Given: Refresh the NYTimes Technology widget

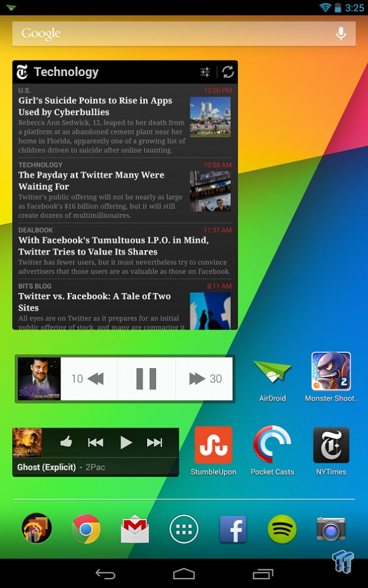Looking at the screenshot, I should [x=228, y=72].
